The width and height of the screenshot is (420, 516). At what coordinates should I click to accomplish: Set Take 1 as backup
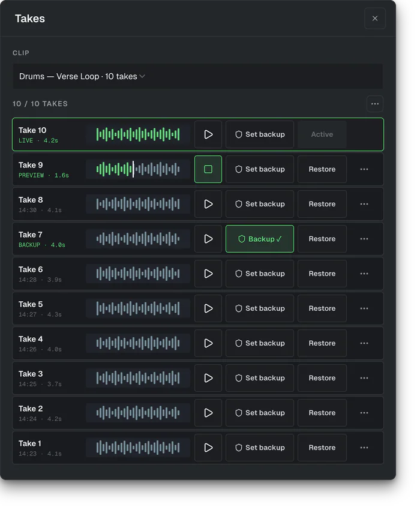tap(260, 448)
